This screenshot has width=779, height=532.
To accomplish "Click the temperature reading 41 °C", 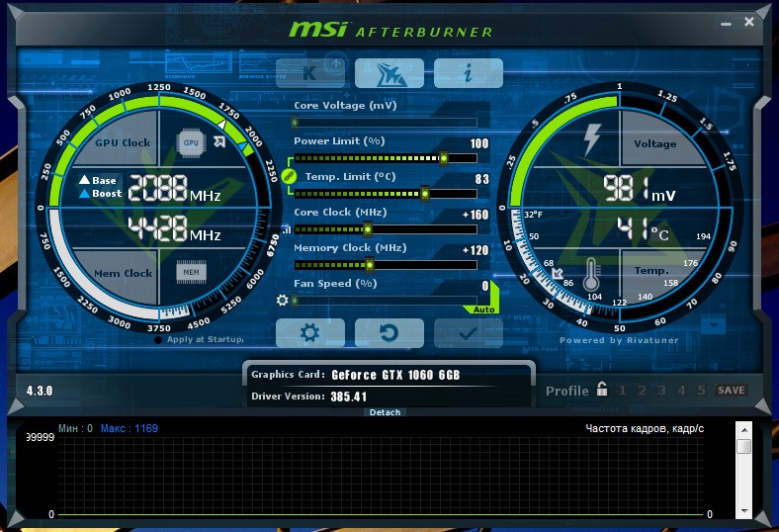I will 643,229.
